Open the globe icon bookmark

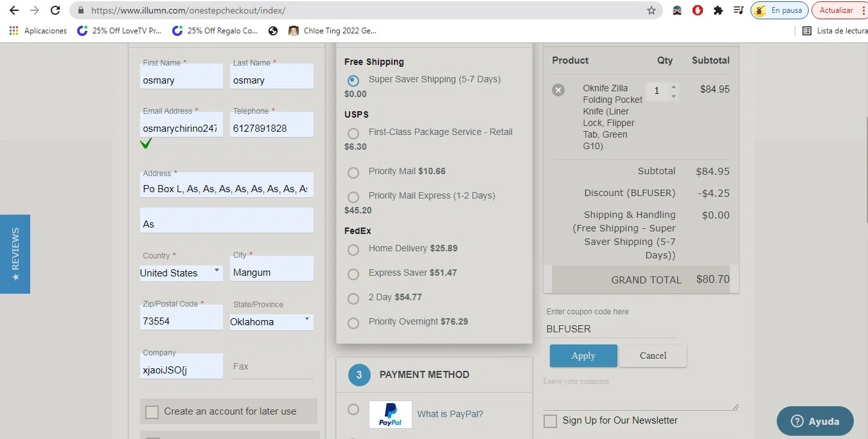click(273, 30)
